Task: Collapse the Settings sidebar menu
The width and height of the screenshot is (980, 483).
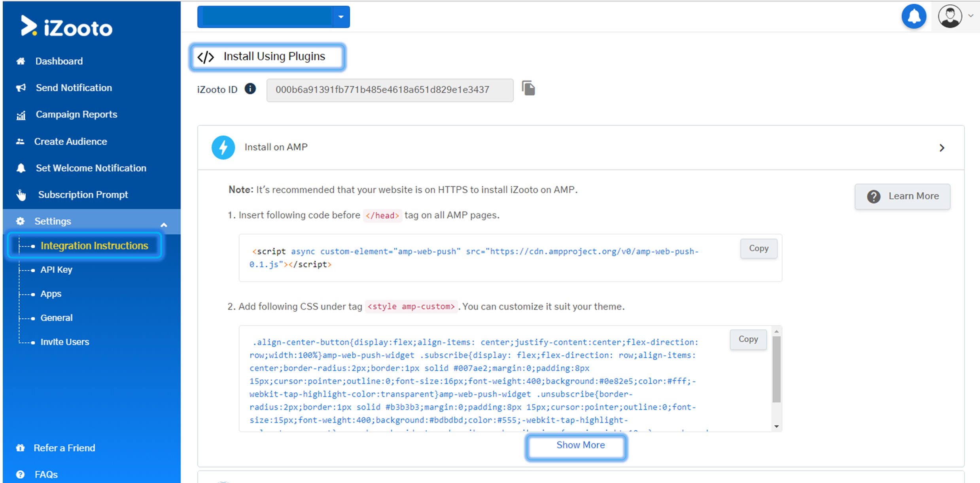Action: pyautogui.click(x=164, y=225)
